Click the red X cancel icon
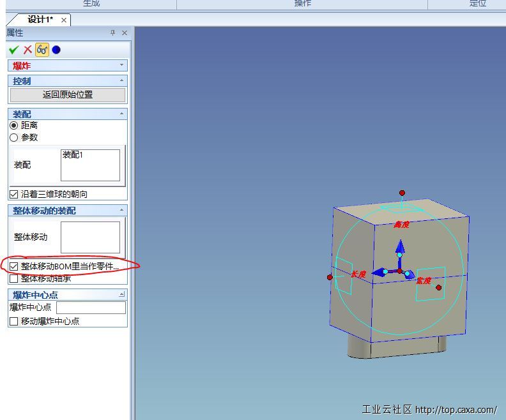Viewport: 506px width, 420px height. (27, 50)
